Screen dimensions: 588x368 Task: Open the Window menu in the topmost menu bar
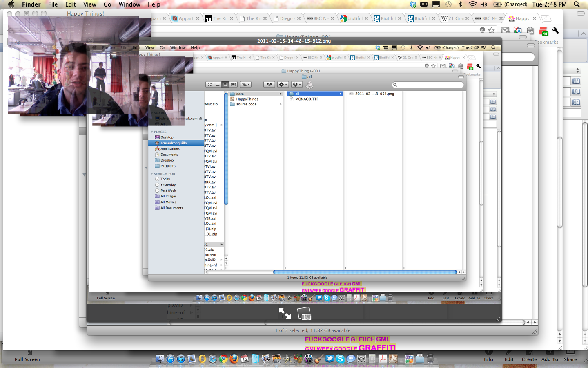129,4
